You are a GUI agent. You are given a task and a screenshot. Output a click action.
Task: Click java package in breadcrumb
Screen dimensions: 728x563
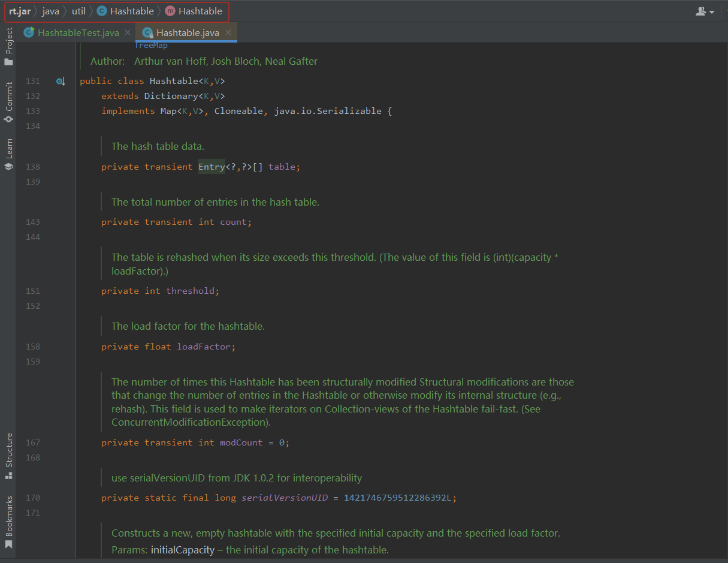(x=50, y=11)
